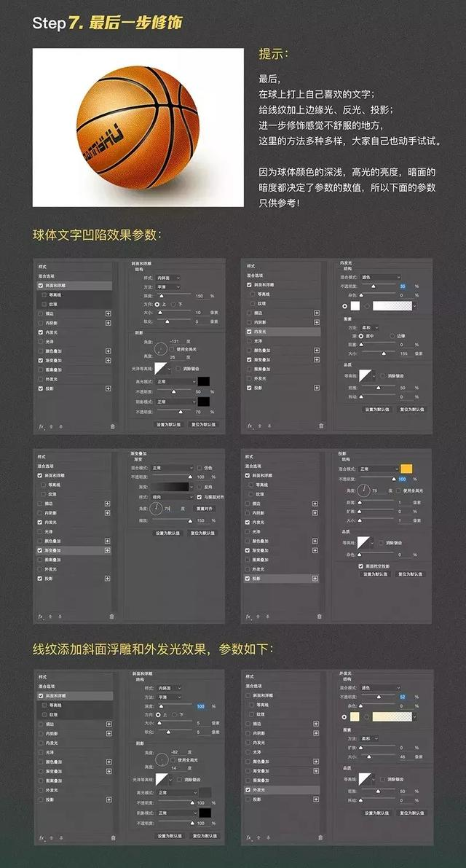Click the trash icon in the 外发光 settings dialog
466x868 pixels.
point(320,837)
